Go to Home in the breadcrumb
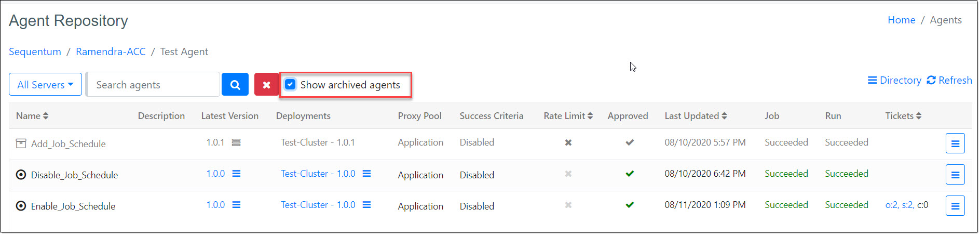Image resolution: width=980 pixels, height=235 pixels. [901, 20]
